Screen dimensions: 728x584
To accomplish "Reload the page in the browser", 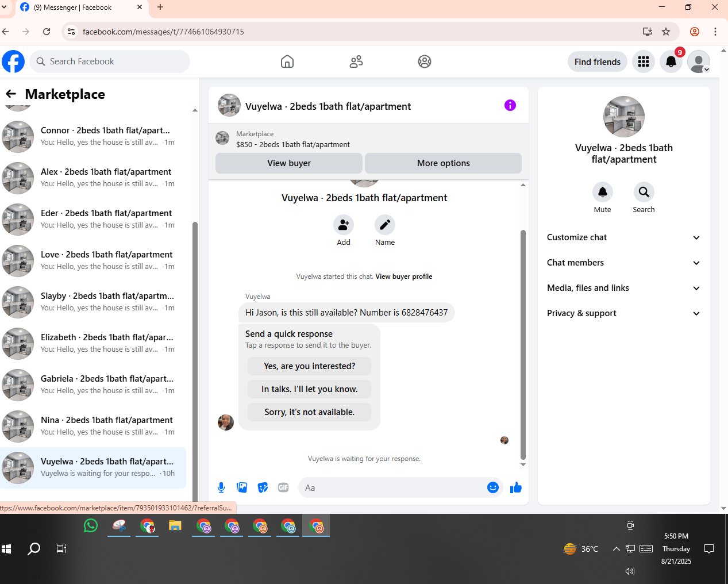I will [x=47, y=32].
